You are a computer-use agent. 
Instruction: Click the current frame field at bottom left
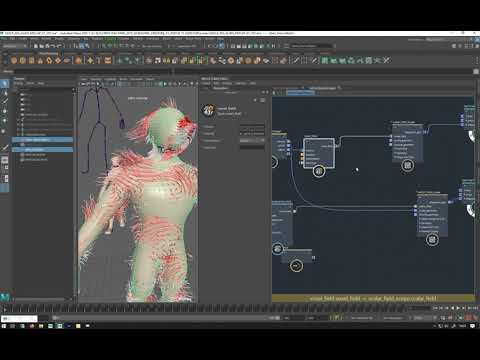tap(19, 318)
